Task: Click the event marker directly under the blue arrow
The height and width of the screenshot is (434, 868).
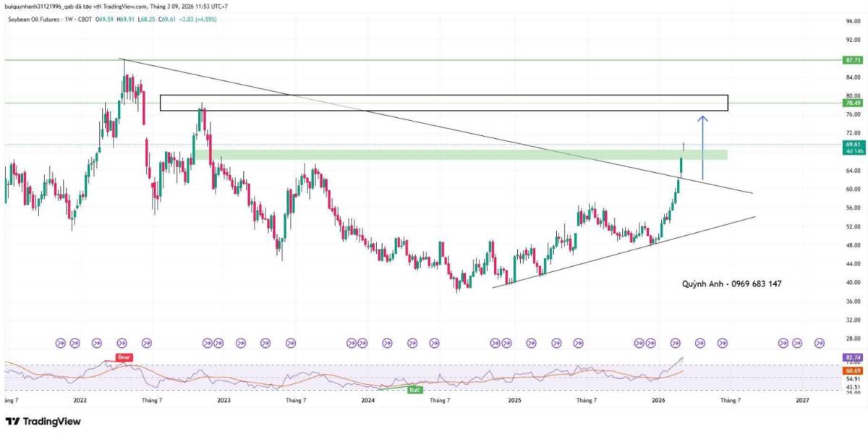Action: pyautogui.click(x=700, y=342)
